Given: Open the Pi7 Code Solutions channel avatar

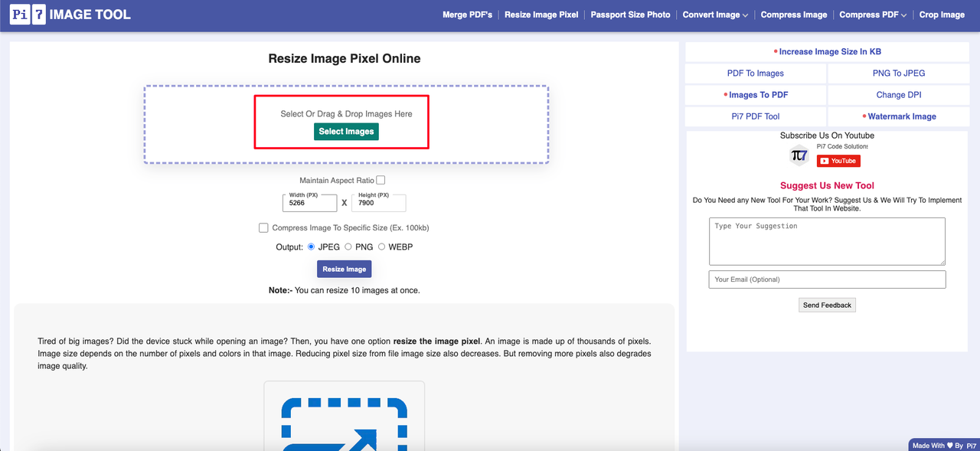Looking at the screenshot, I should 799,155.
